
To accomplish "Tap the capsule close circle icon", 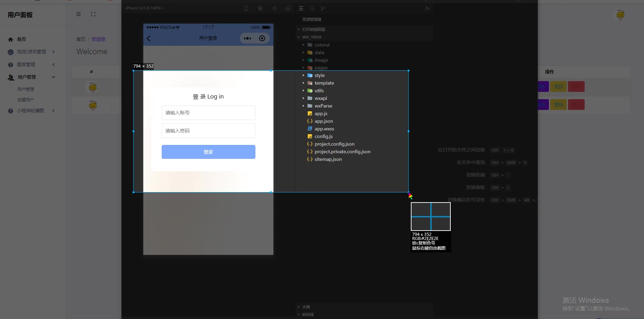I will (262, 38).
